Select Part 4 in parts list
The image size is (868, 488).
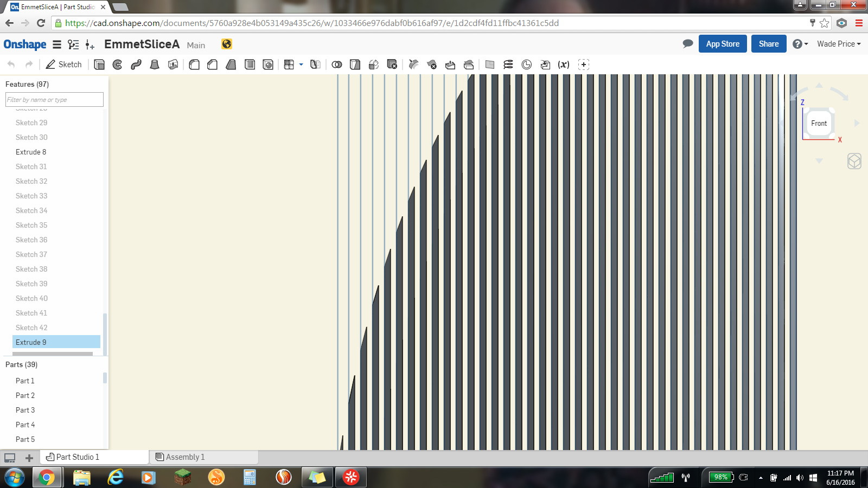pyautogui.click(x=25, y=425)
